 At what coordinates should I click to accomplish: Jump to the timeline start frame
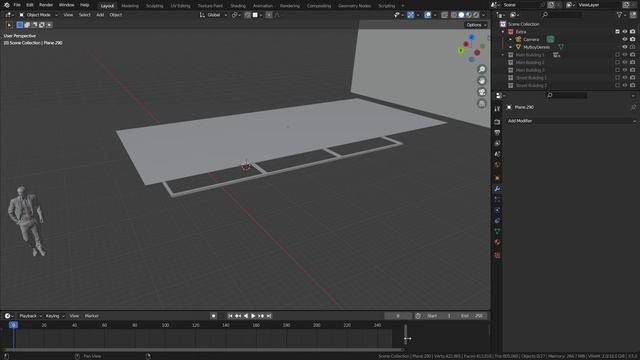coord(230,316)
